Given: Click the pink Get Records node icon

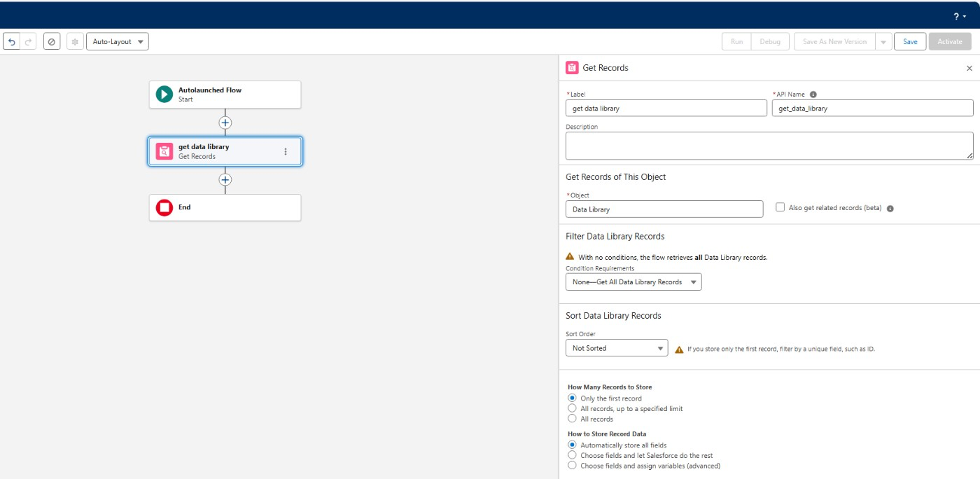Looking at the screenshot, I should point(164,151).
